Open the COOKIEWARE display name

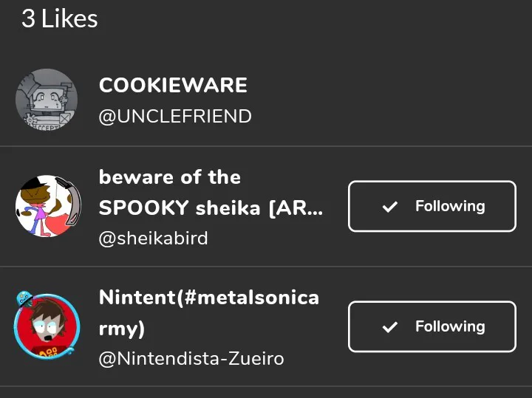click(x=173, y=85)
